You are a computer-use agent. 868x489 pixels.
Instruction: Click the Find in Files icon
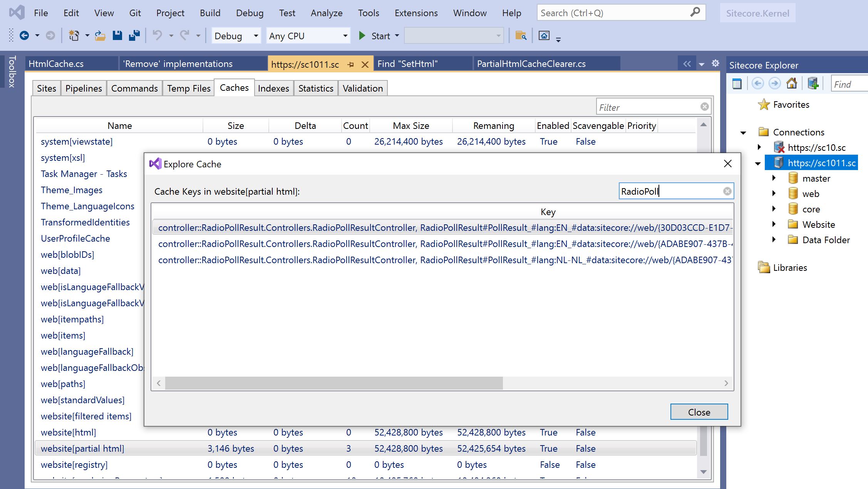[x=521, y=36]
